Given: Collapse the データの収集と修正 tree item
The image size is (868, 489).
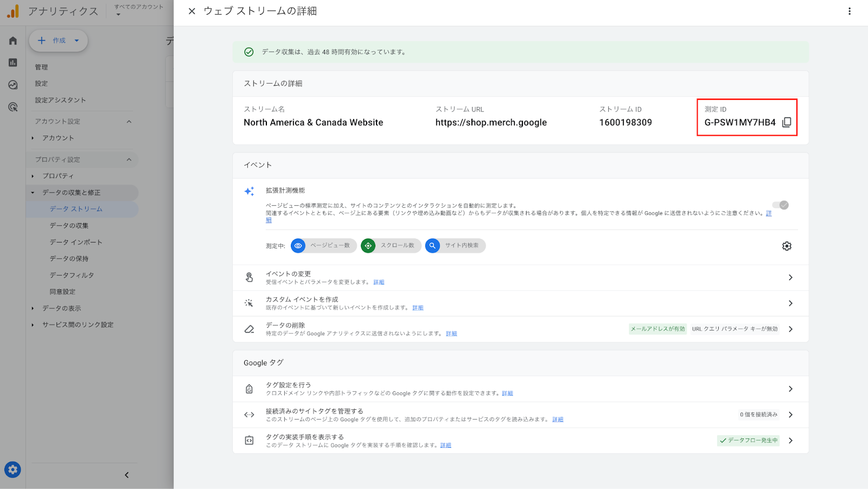Looking at the screenshot, I should [33, 193].
